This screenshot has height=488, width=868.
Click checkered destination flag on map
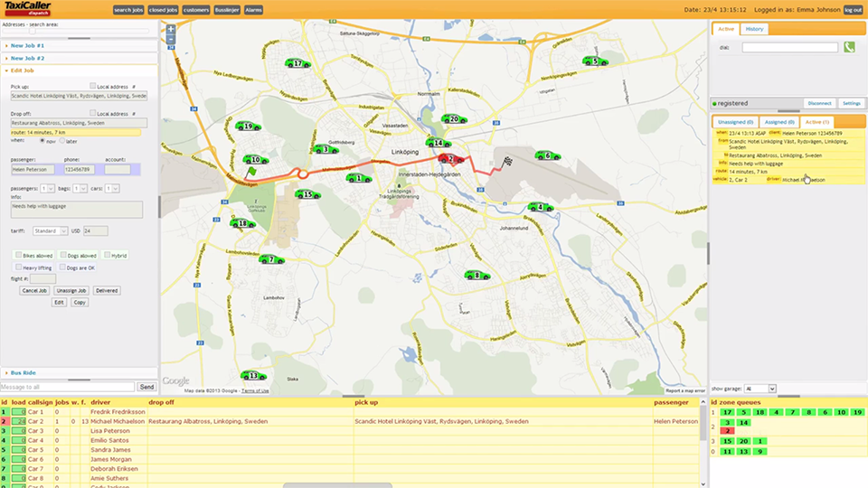coord(507,162)
